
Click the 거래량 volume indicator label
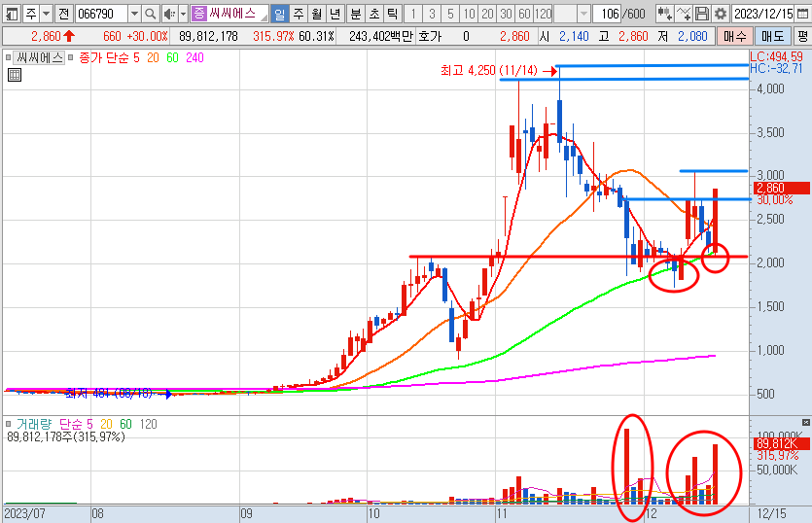click(x=34, y=424)
